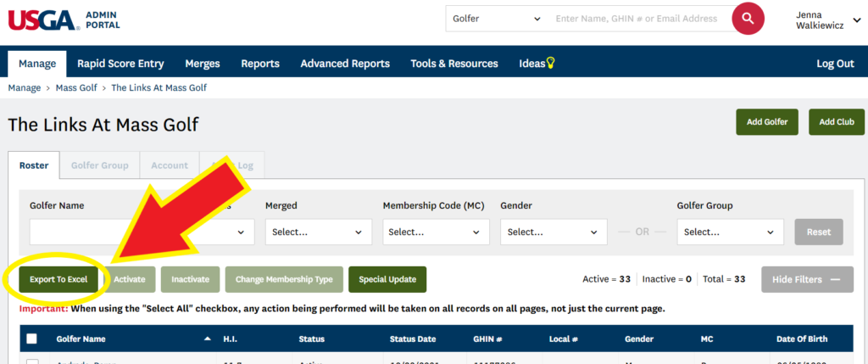Open the Golfer search type dropdown
The height and width of the screenshot is (364, 868).
click(x=497, y=19)
